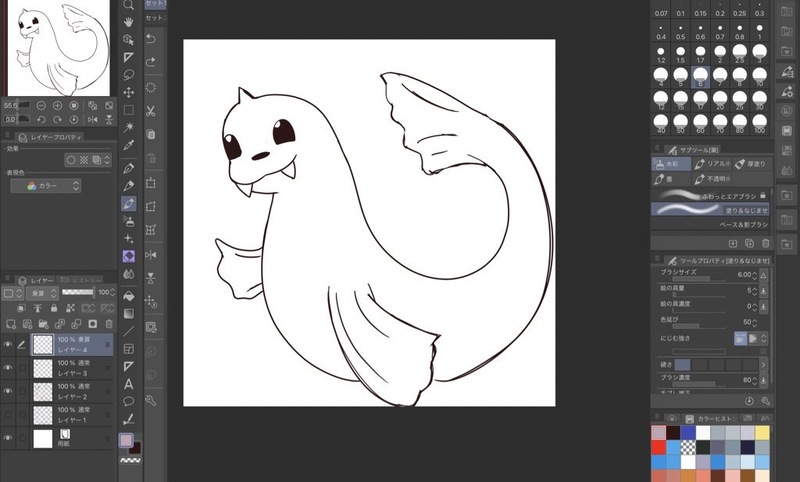The image size is (800, 482).
Task: Toggle the lock box on レイヤー 3
Action: coord(22,368)
